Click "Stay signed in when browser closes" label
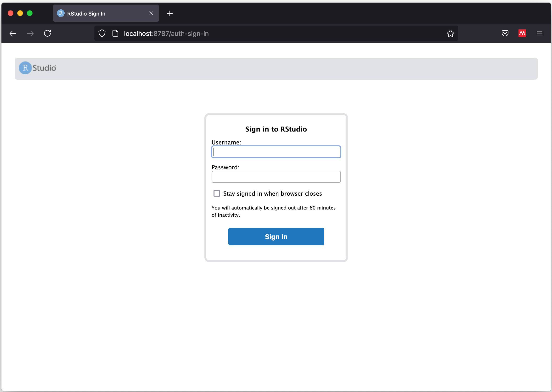 272,194
